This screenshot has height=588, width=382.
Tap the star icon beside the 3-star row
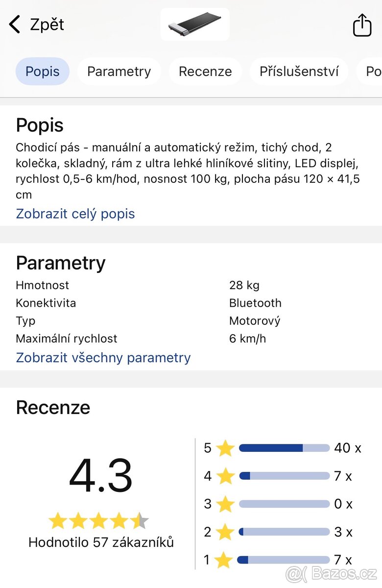coord(224,503)
